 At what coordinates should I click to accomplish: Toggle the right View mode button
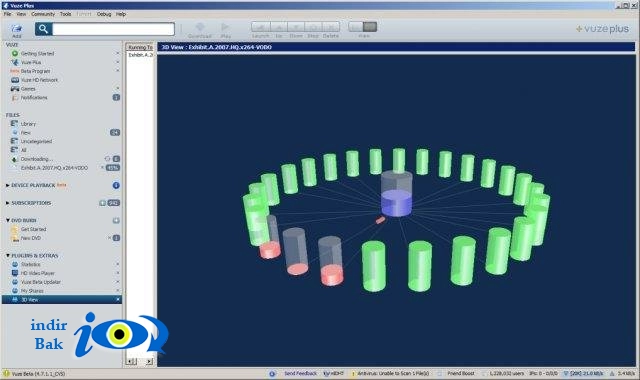click(370, 27)
